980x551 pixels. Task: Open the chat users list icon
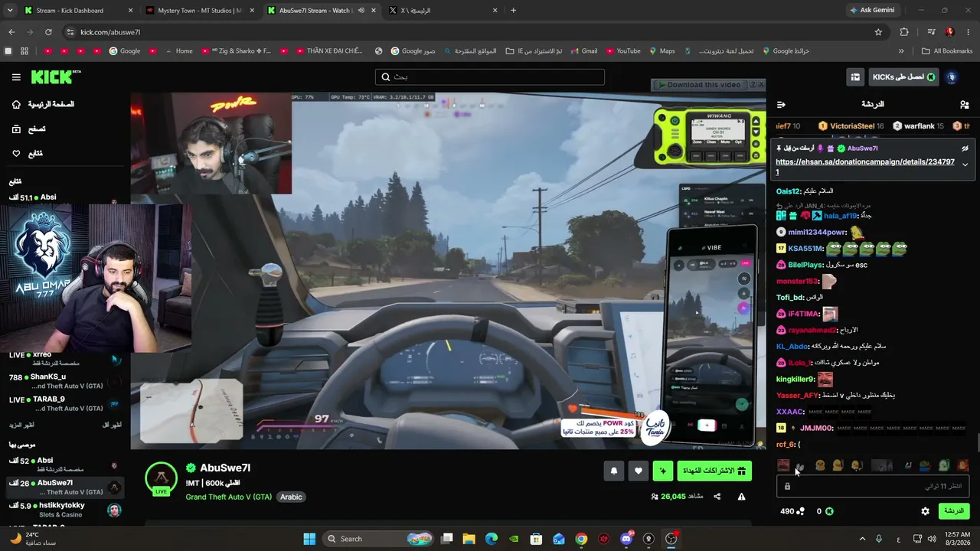[x=964, y=104]
